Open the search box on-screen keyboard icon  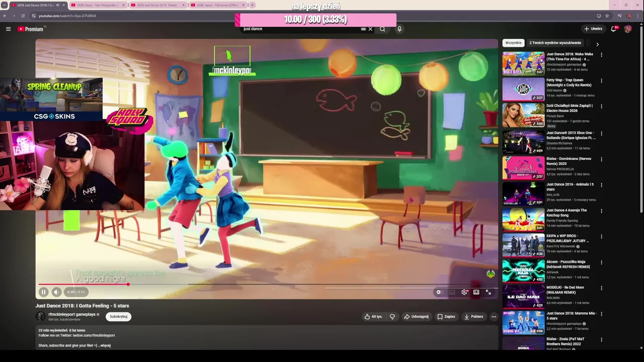tap(363, 29)
